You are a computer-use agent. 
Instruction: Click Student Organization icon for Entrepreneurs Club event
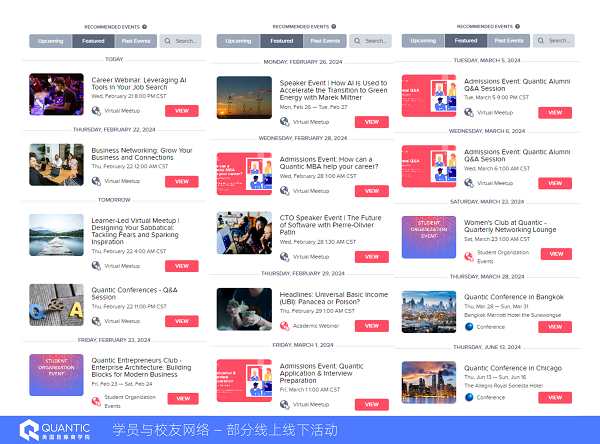click(x=96, y=401)
